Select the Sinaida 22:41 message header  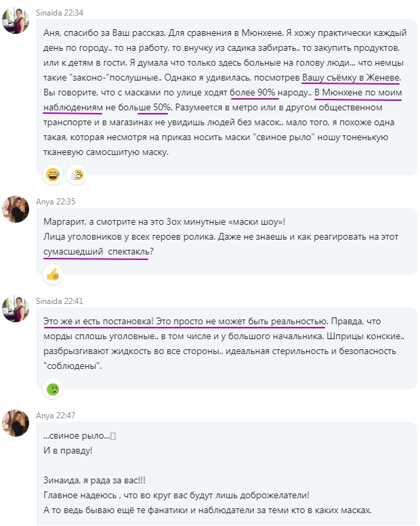pyautogui.click(x=58, y=300)
